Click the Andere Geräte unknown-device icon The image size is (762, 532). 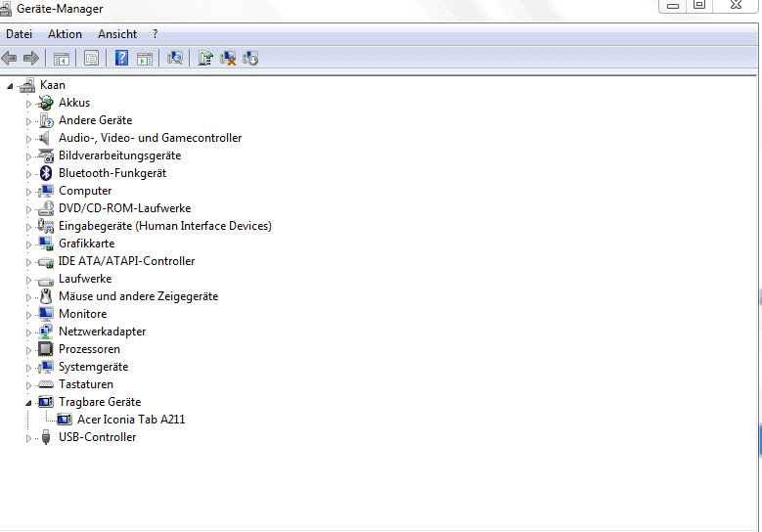(x=46, y=120)
